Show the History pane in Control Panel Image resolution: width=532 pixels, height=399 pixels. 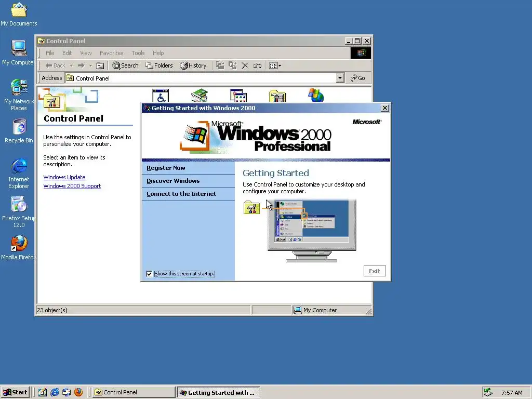pyautogui.click(x=193, y=65)
